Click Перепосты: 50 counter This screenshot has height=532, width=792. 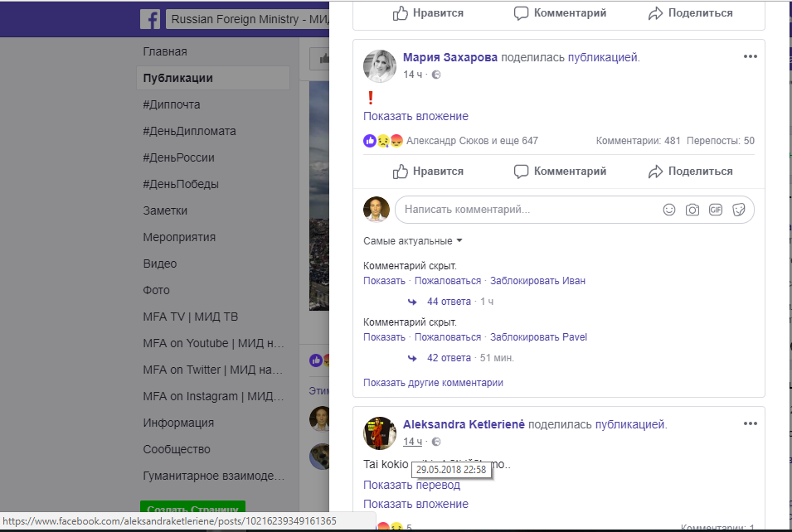[721, 141]
